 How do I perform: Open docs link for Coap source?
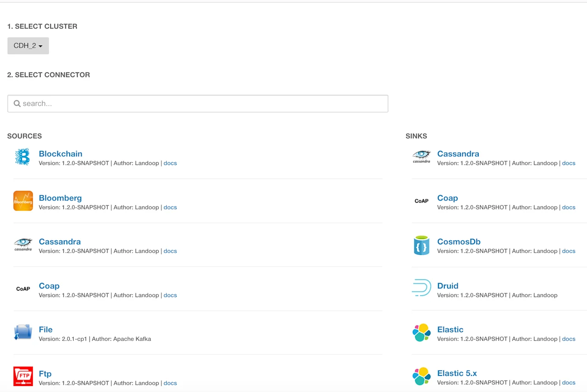click(170, 295)
